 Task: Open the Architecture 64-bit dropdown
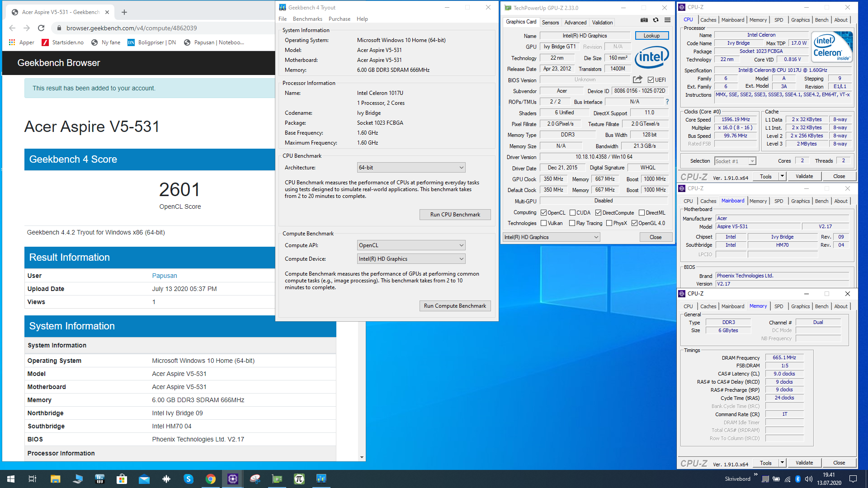411,168
